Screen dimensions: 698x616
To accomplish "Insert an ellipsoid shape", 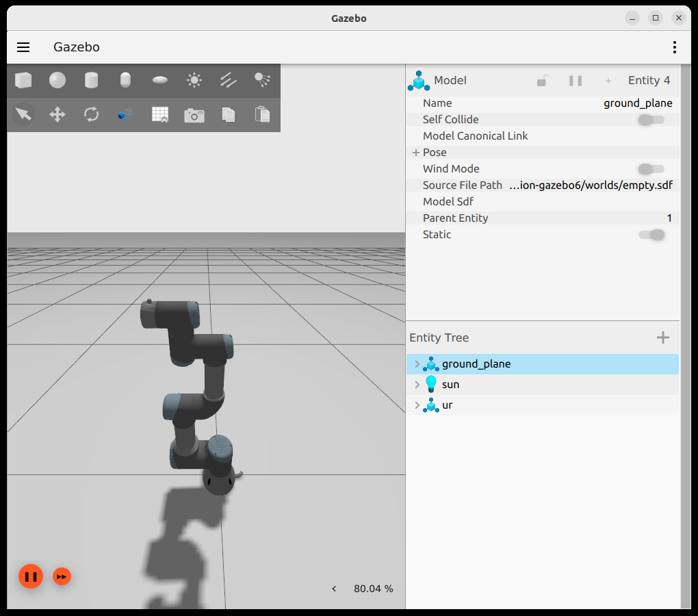I will tap(160, 81).
